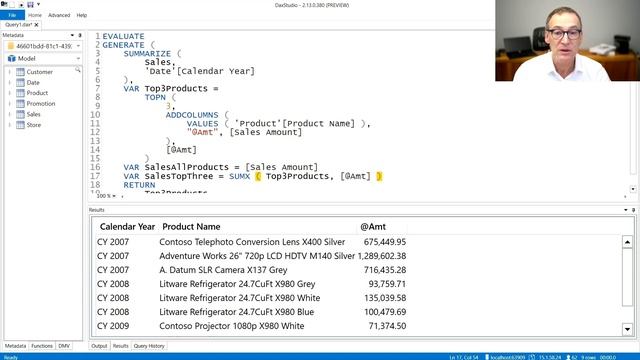Open the Query History tab
Screen dimensions: 640x360
click(x=149, y=346)
